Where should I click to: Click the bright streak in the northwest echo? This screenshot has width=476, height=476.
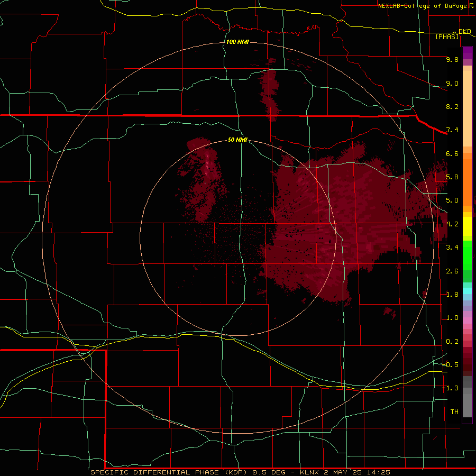click(x=208, y=166)
